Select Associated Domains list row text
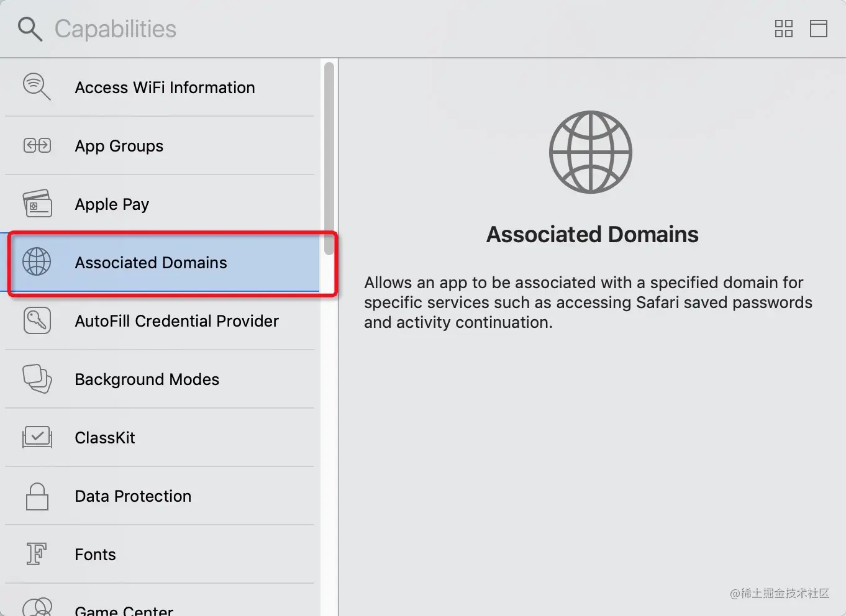This screenshot has width=846, height=616. click(151, 263)
